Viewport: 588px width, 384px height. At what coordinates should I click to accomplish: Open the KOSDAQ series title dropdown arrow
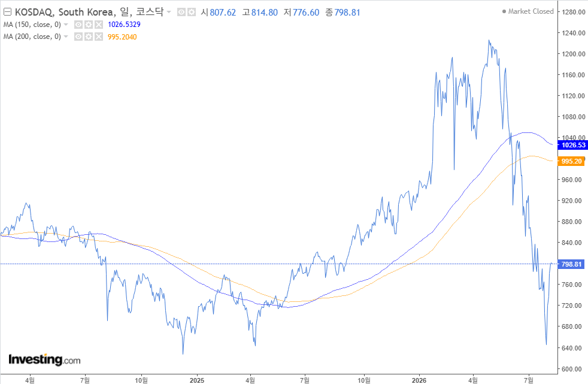pos(169,13)
